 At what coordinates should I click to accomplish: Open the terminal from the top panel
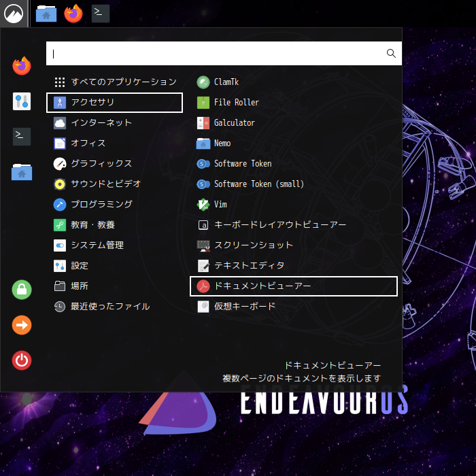point(101,14)
